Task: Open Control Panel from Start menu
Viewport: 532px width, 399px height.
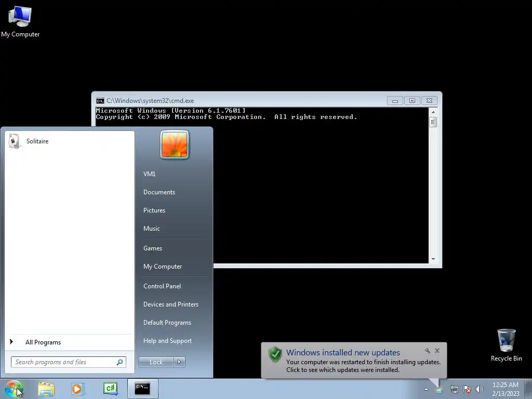Action: (x=162, y=286)
